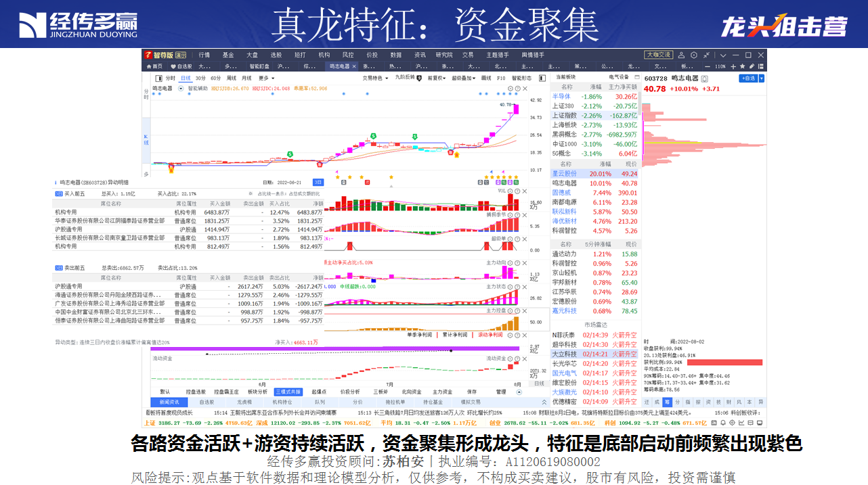Open the 超级叠加 dropdown
Screen dimensions: 868x485
pos(464,78)
